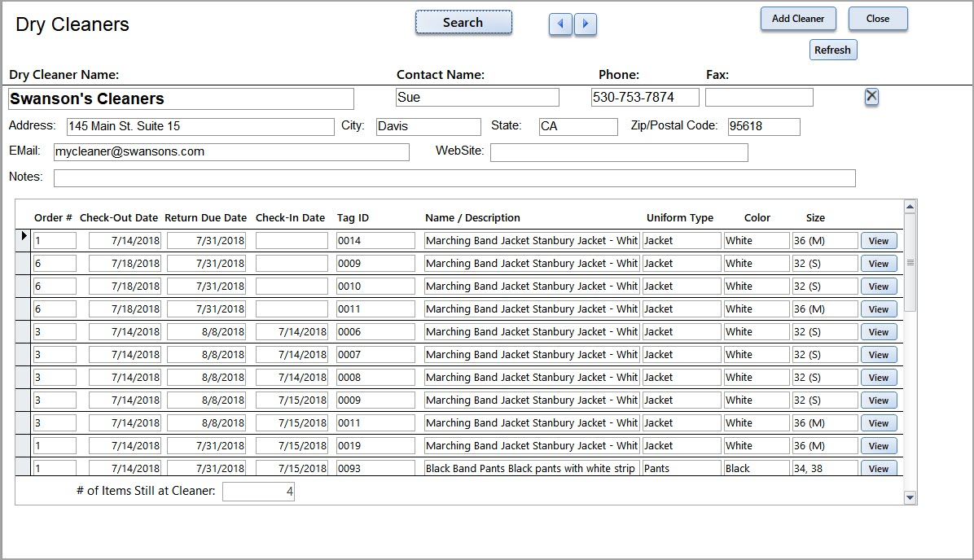Select row marker for Tag ID 0010
This screenshot has width=974, height=560.
(x=24, y=287)
